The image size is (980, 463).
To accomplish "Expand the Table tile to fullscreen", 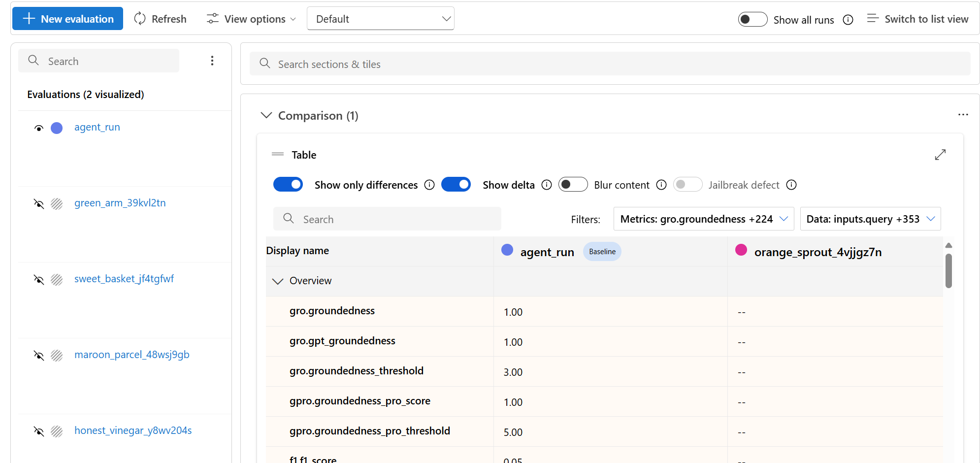I will (940, 155).
